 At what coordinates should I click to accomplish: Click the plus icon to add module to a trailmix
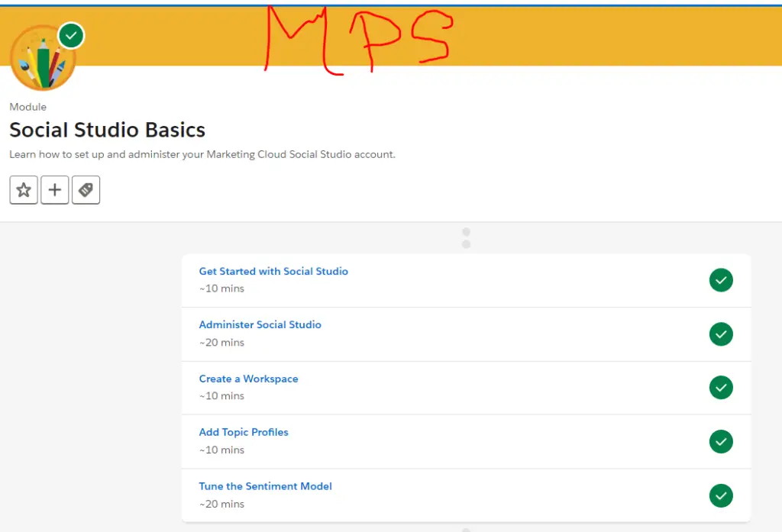tap(54, 189)
